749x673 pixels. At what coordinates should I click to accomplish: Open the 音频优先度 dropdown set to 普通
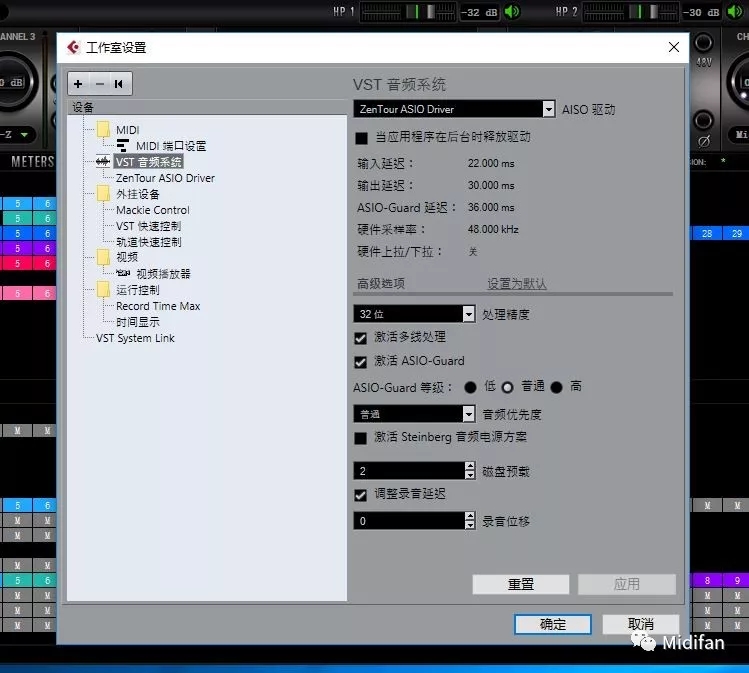point(468,414)
